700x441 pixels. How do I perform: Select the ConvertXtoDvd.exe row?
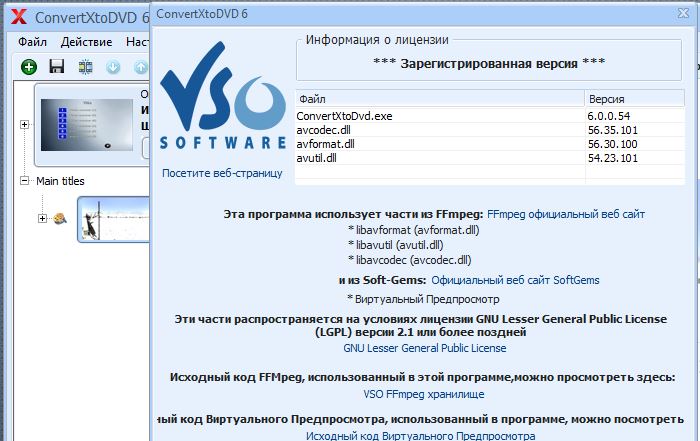point(490,116)
